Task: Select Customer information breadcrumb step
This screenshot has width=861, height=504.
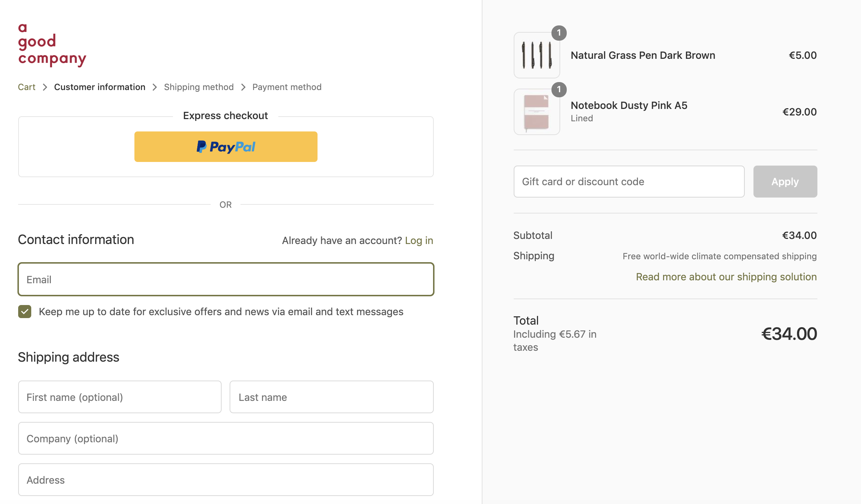Action: pos(100,87)
